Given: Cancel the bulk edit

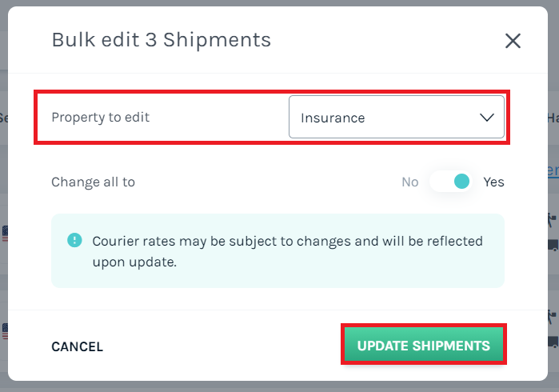Looking at the screenshot, I should pos(78,346).
